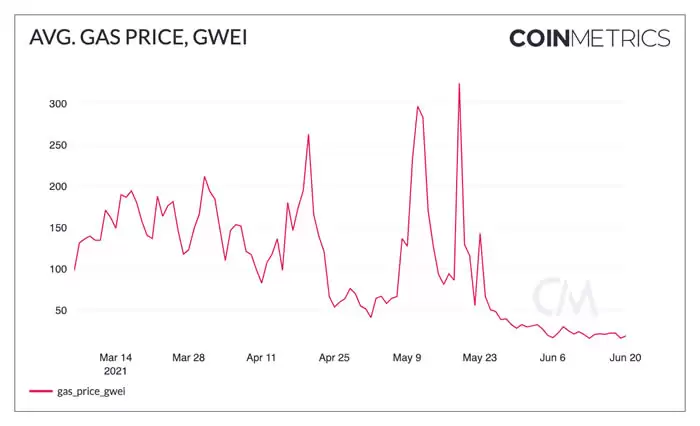The height and width of the screenshot is (426, 700).
Task: Click the 2021 year label
Action: (116, 370)
